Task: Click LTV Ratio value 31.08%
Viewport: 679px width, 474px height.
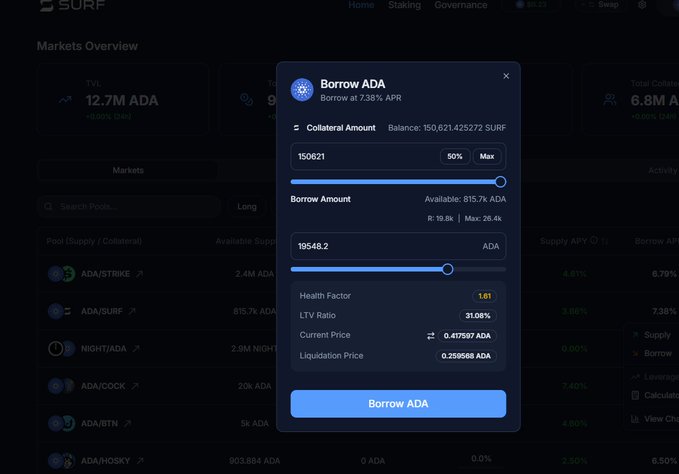Action: [x=478, y=316]
